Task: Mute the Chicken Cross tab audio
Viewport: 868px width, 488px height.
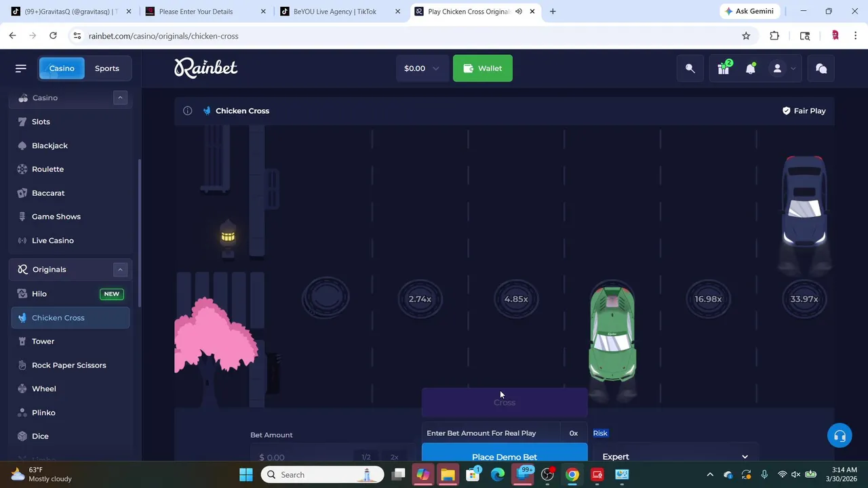Action: [519, 12]
